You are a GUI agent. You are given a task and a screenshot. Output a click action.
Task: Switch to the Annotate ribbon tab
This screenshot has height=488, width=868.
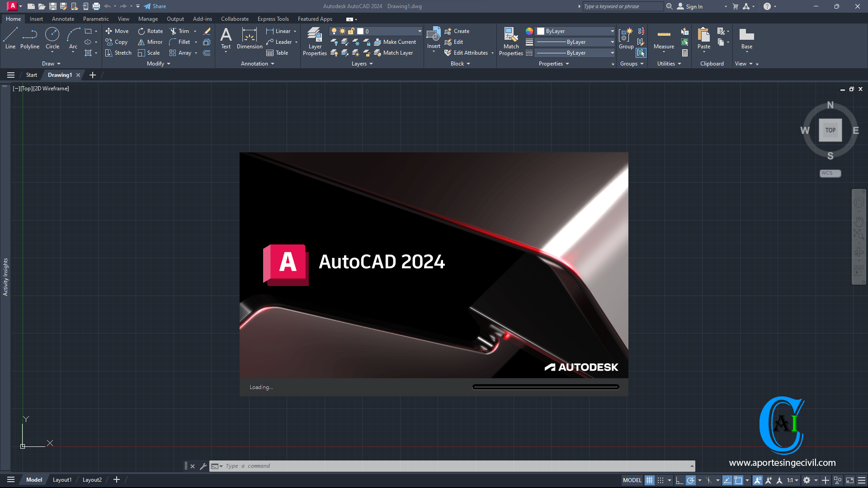point(63,19)
